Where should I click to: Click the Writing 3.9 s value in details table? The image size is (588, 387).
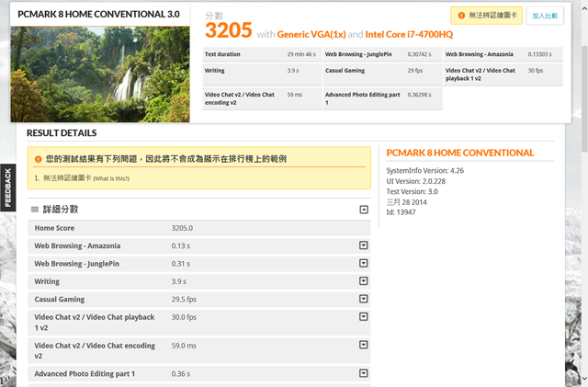(179, 281)
